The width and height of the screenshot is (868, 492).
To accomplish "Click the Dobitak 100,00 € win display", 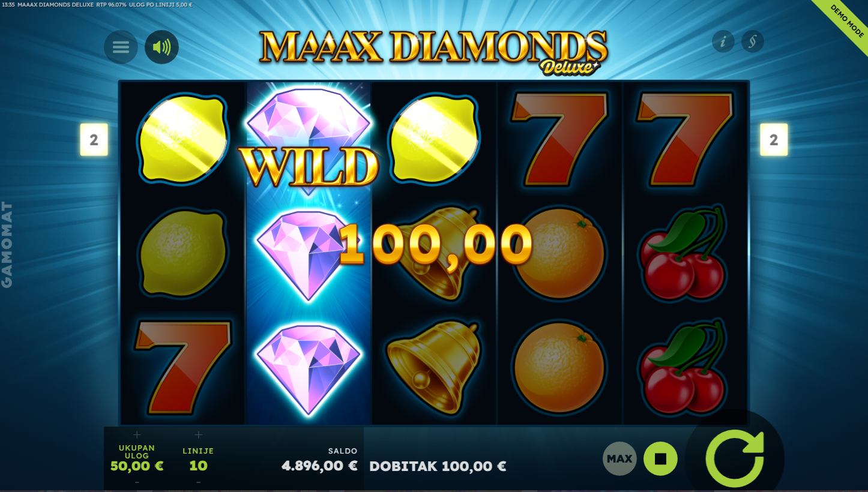I will 438,466.
